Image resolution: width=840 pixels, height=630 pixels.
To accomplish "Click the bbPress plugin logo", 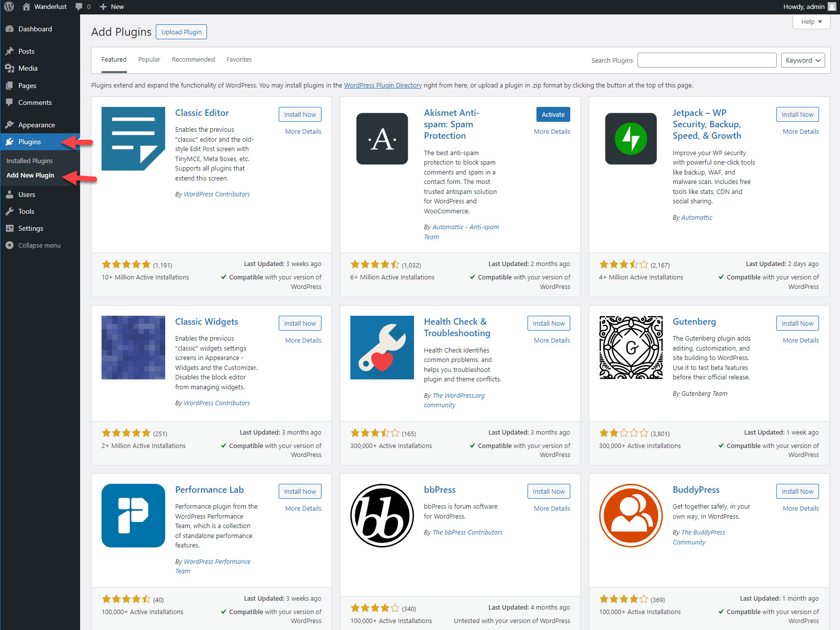I will (x=382, y=516).
